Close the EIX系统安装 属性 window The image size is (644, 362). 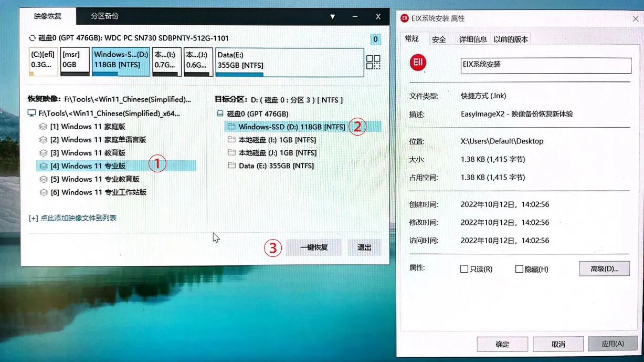[636, 18]
